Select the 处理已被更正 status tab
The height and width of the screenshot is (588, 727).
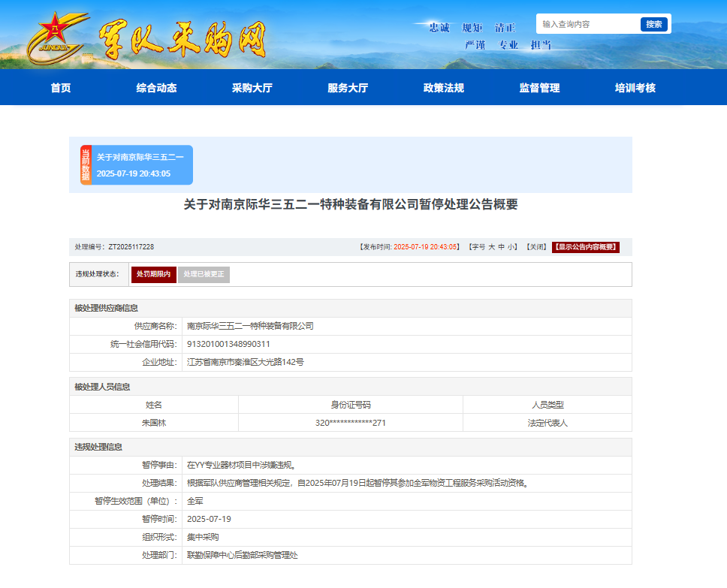[x=204, y=275]
